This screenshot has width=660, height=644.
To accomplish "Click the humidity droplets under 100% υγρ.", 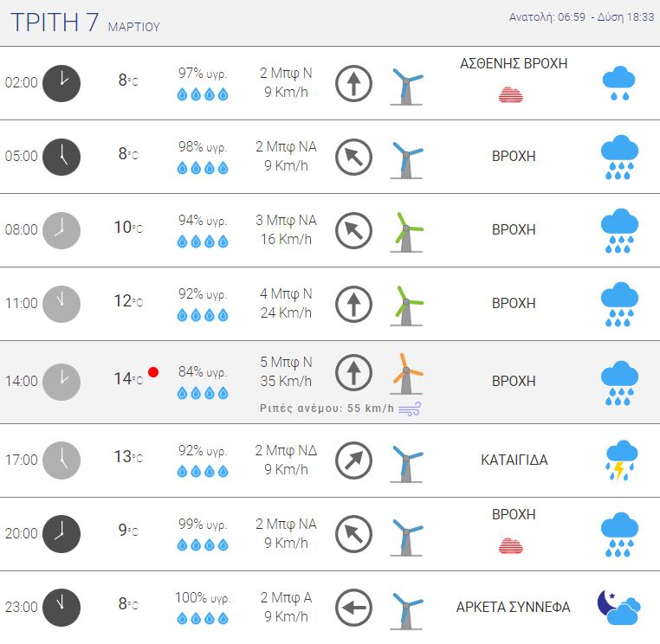I will click(x=203, y=618).
